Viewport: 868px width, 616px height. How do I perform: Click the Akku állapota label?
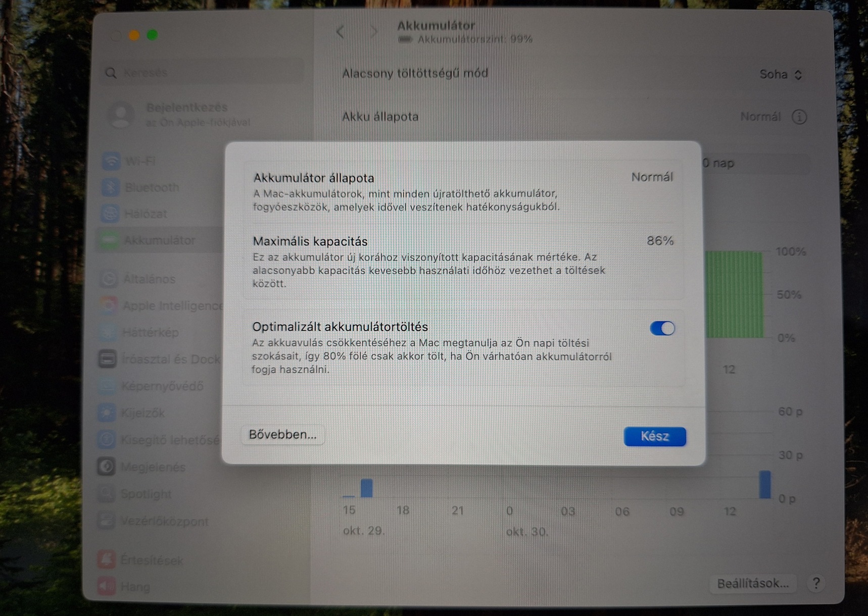(x=380, y=117)
